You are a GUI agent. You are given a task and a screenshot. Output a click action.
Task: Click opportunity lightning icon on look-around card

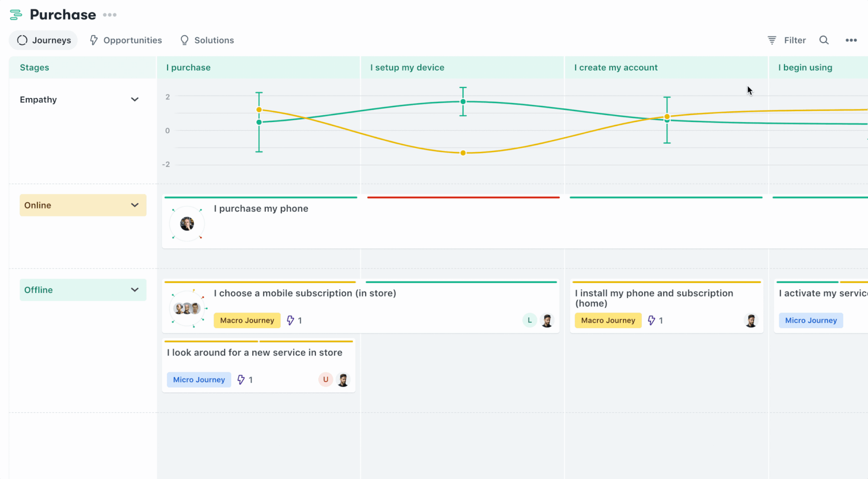(241, 380)
